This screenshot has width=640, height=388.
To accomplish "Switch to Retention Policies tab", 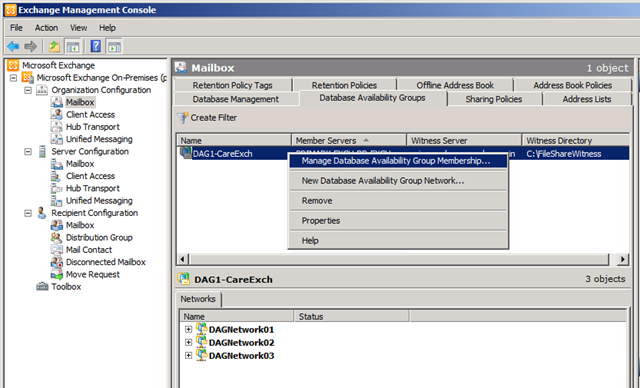I will [344, 85].
